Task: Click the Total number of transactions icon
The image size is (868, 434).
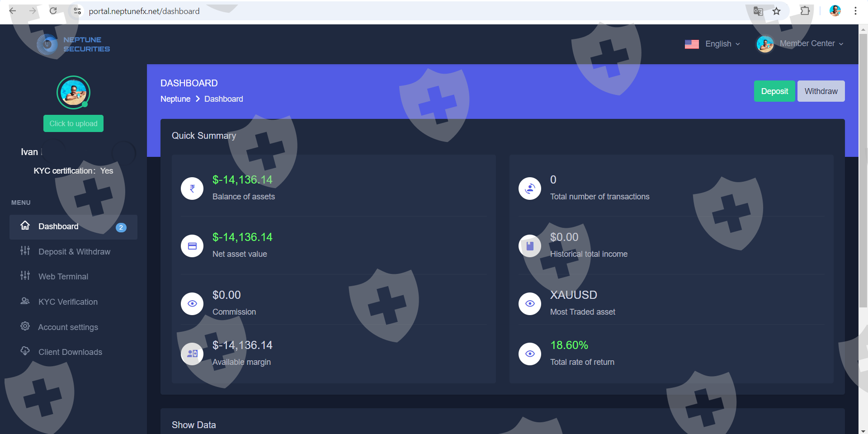Action: (530, 189)
